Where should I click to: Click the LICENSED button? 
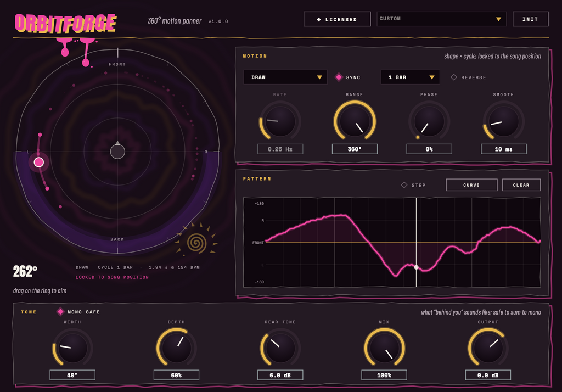(x=337, y=19)
